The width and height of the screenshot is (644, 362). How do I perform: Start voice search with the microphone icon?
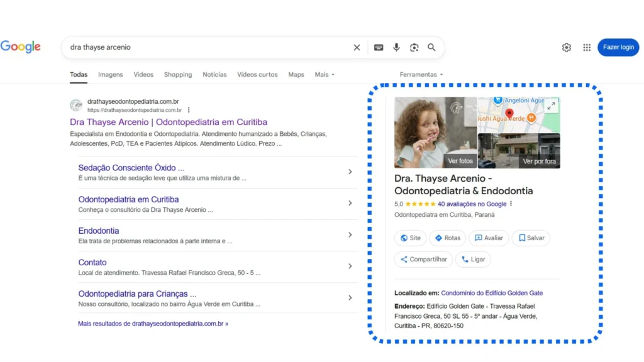pos(396,47)
